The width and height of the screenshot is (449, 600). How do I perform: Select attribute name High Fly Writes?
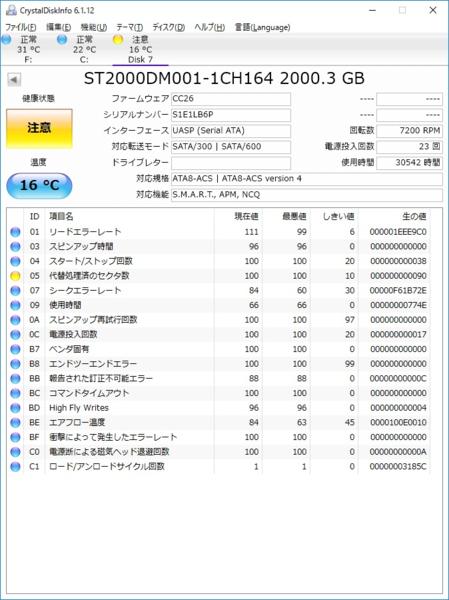pos(79,408)
